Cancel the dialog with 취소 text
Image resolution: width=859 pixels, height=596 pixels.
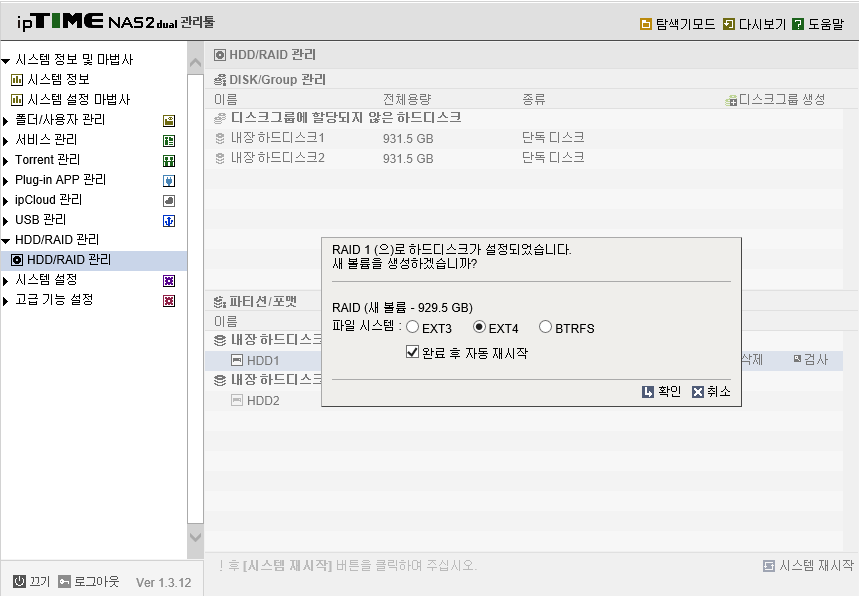[719, 392]
